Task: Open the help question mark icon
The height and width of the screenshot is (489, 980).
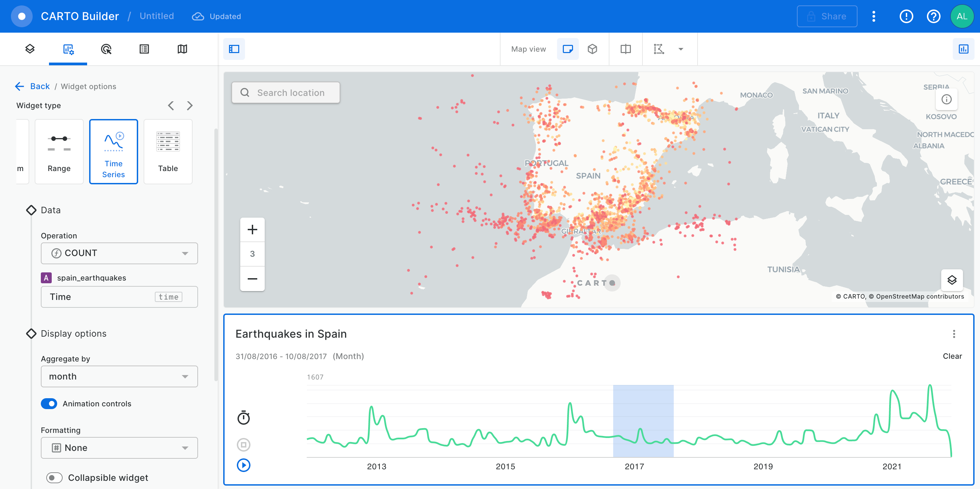Action: tap(933, 16)
